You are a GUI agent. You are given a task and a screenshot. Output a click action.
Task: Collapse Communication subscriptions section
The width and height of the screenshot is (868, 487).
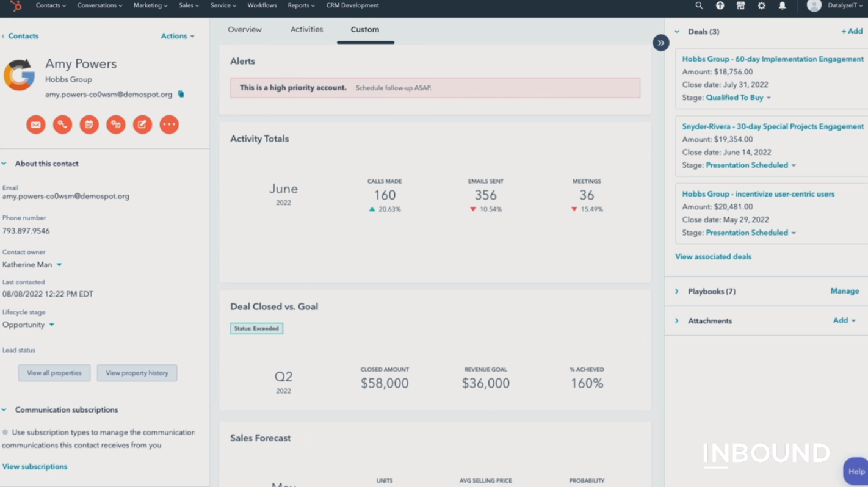[x=4, y=410]
